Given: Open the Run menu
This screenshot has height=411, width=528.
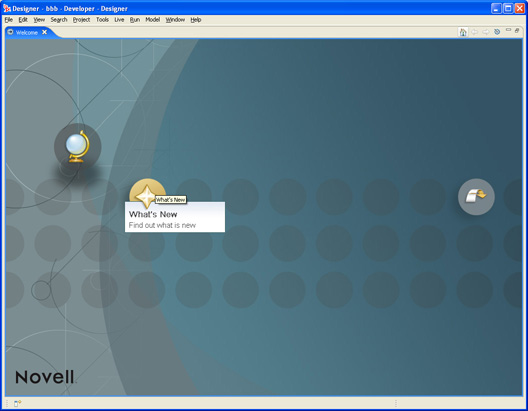Looking at the screenshot, I should coord(135,20).
